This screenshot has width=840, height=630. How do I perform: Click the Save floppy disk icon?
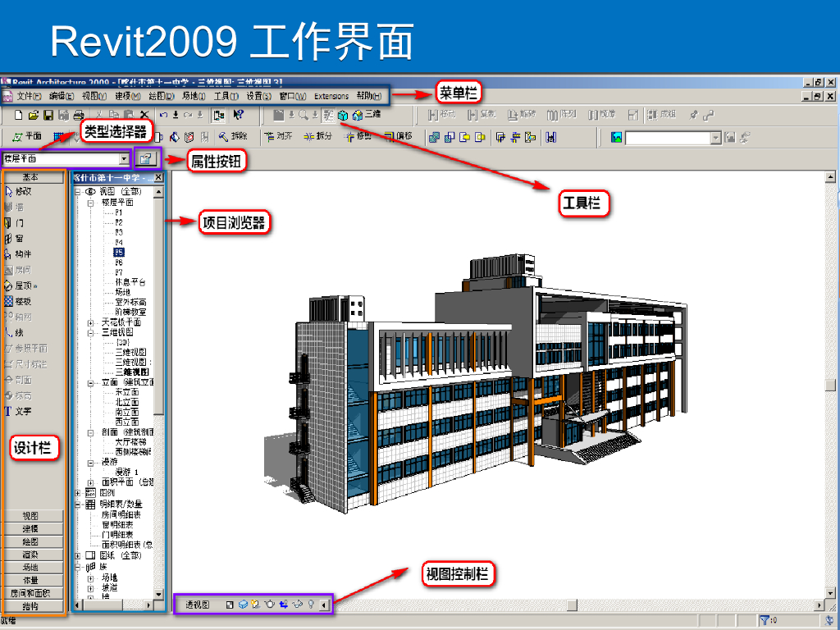tap(48, 115)
